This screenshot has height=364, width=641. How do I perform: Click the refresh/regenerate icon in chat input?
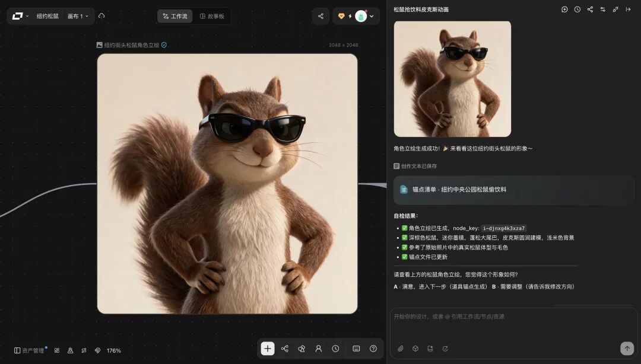tap(445, 349)
